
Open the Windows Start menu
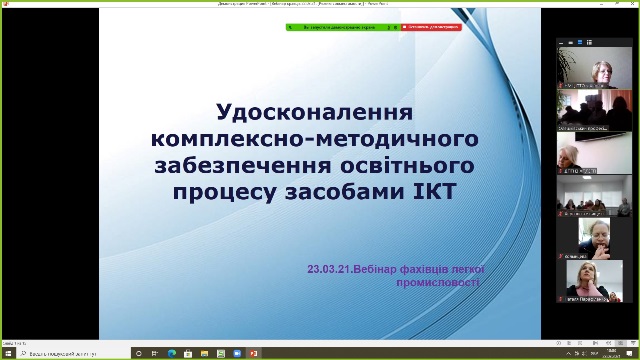pos(8,353)
